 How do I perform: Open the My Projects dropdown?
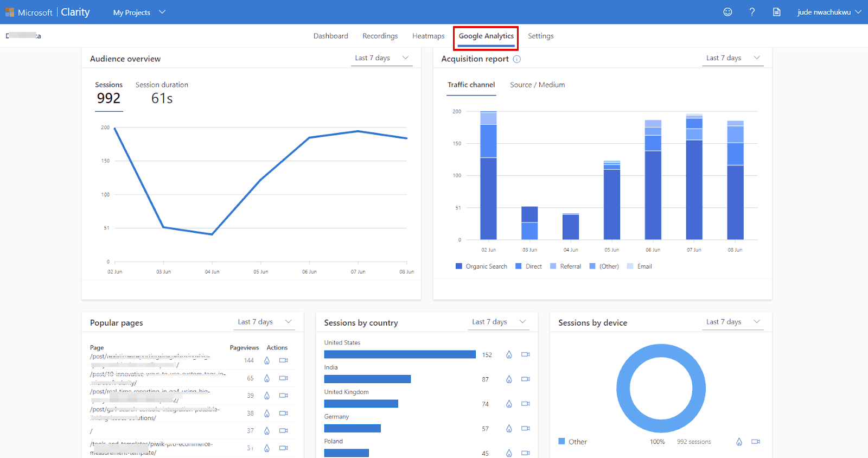pos(139,12)
